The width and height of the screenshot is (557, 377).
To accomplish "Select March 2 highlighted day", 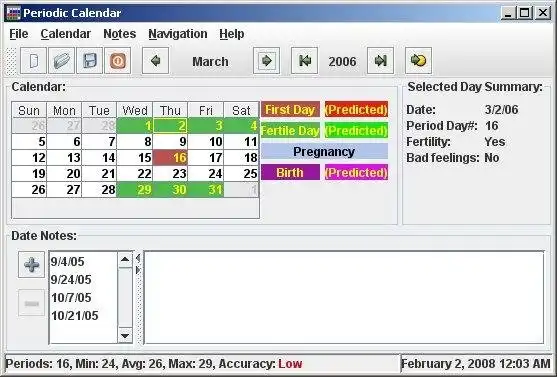I will tap(170, 126).
